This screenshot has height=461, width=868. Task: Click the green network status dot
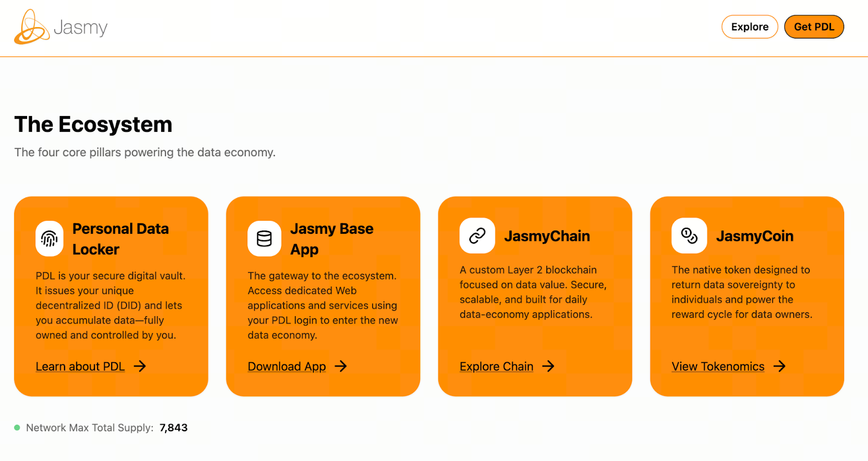click(x=17, y=427)
